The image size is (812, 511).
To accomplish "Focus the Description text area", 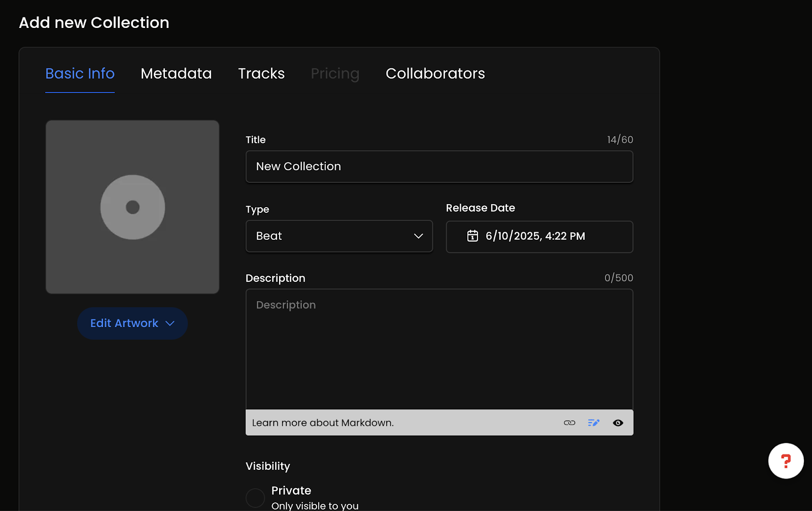I will click(439, 349).
